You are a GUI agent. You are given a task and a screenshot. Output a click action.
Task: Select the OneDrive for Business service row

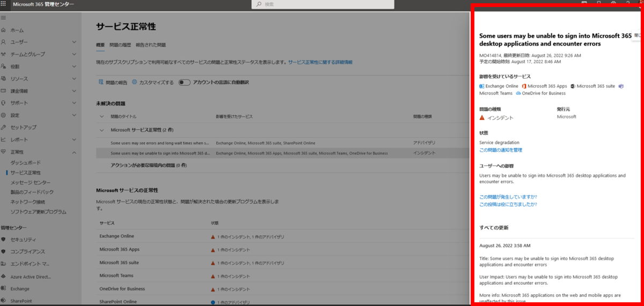coord(282,289)
